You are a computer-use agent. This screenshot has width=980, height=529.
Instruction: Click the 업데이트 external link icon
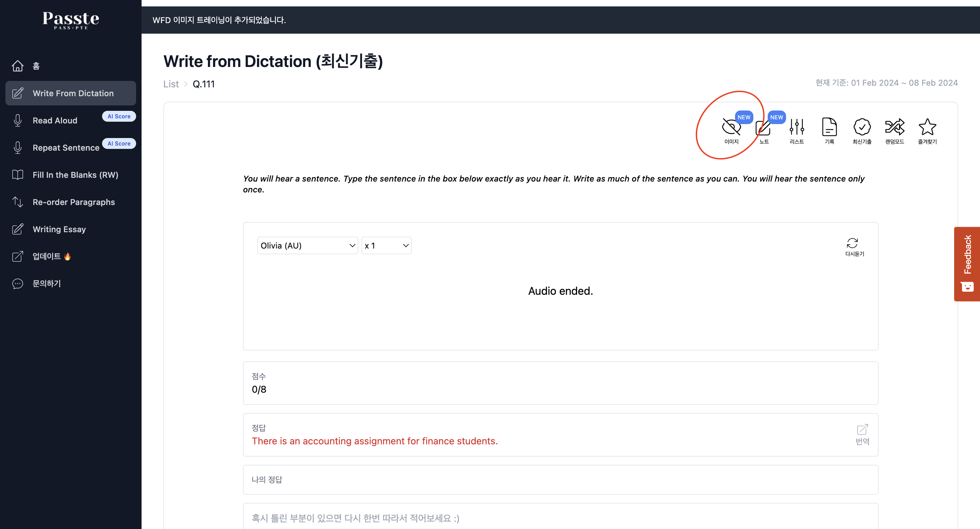click(17, 257)
